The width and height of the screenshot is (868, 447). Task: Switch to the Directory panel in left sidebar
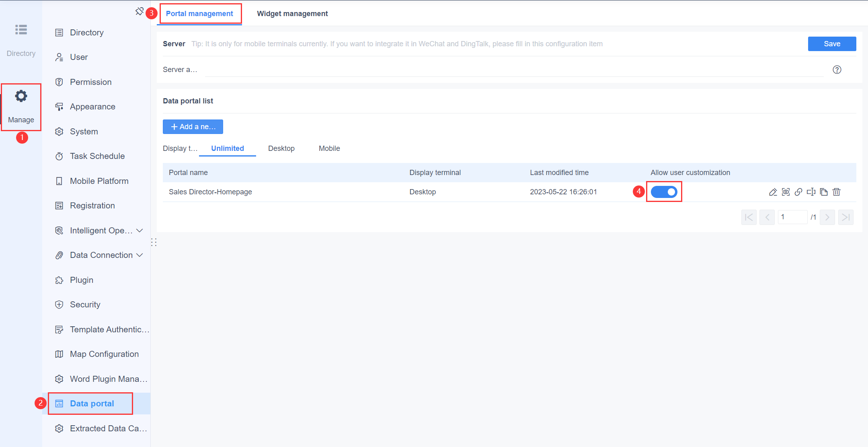pyautogui.click(x=21, y=38)
